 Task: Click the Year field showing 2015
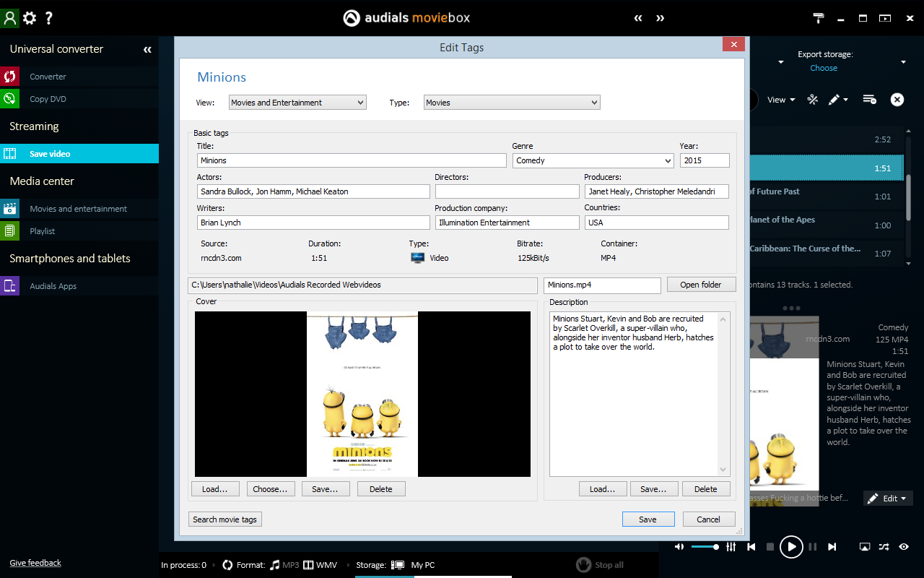(705, 160)
